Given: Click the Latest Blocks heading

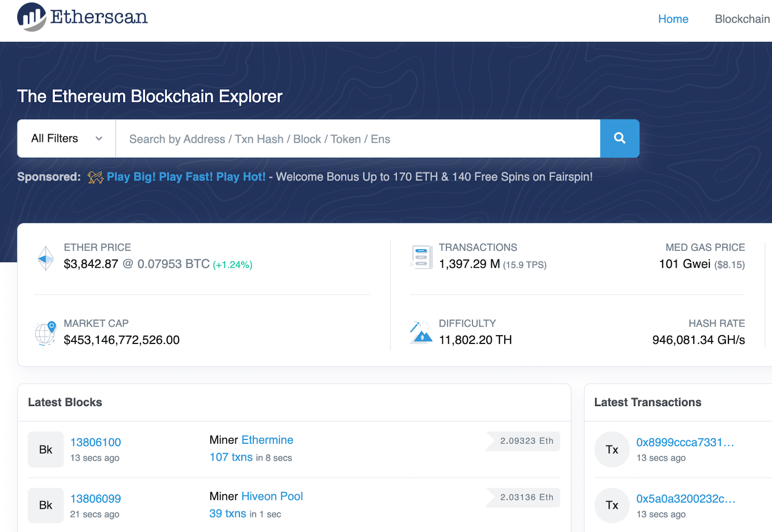Looking at the screenshot, I should (x=65, y=402).
